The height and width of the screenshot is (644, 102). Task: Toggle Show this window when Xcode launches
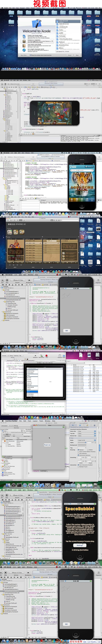[x=31, y=55]
